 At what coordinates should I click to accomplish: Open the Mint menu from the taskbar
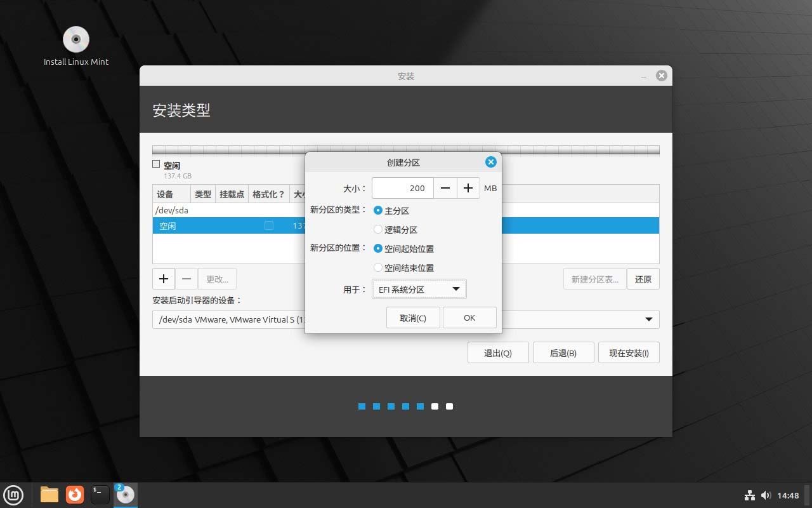(x=13, y=495)
